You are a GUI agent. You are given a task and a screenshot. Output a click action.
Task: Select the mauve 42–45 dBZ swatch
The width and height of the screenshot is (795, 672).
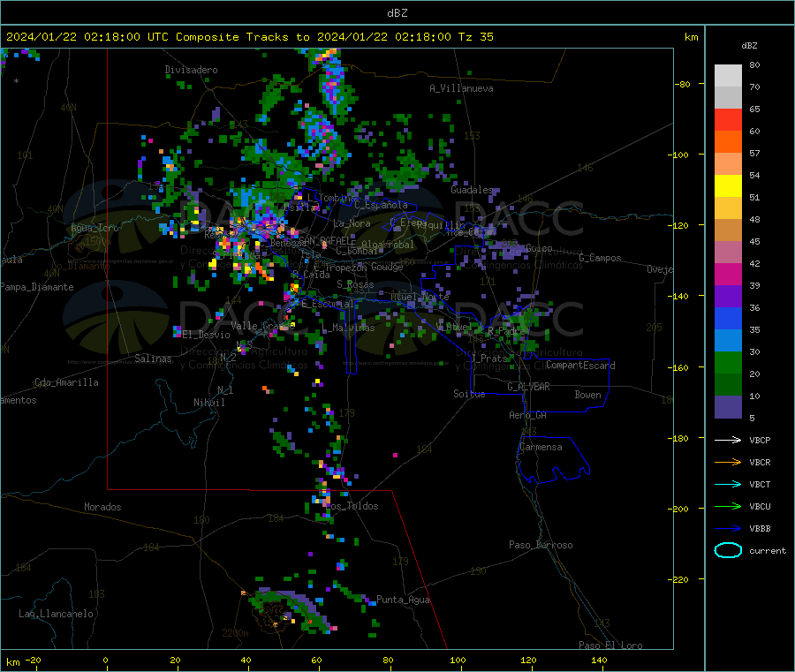pyautogui.click(x=728, y=253)
